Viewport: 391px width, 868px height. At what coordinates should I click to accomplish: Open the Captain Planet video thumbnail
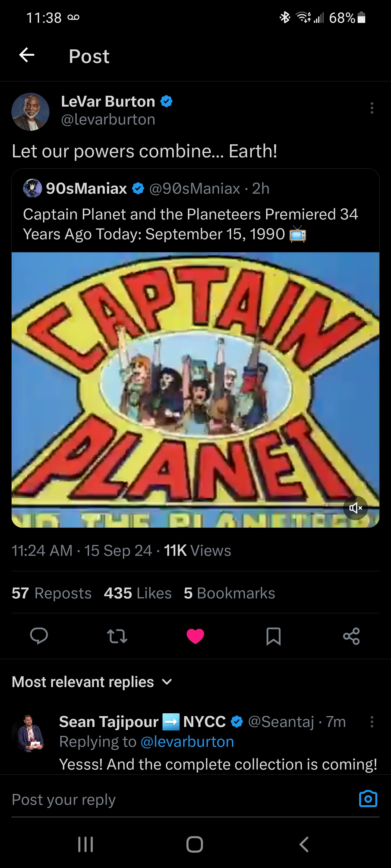(x=195, y=390)
